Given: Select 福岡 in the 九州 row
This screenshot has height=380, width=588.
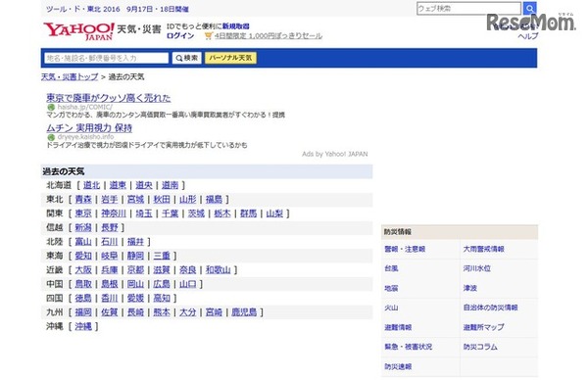Looking at the screenshot, I should click(x=83, y=312).
